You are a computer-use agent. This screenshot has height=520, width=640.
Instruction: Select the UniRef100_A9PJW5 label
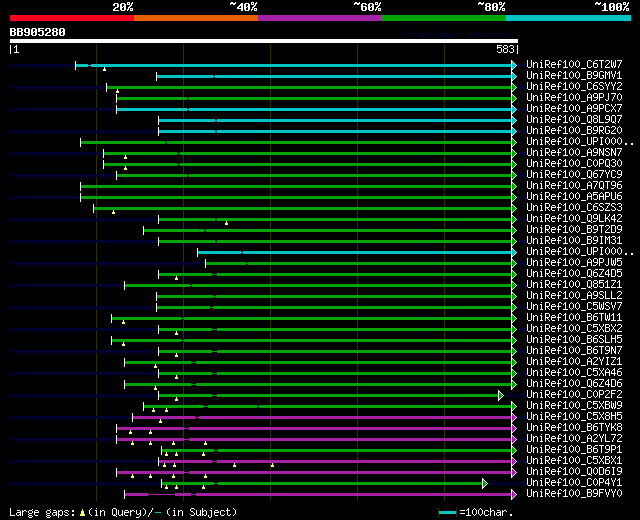pyautogui.click(x=574, y=263)
